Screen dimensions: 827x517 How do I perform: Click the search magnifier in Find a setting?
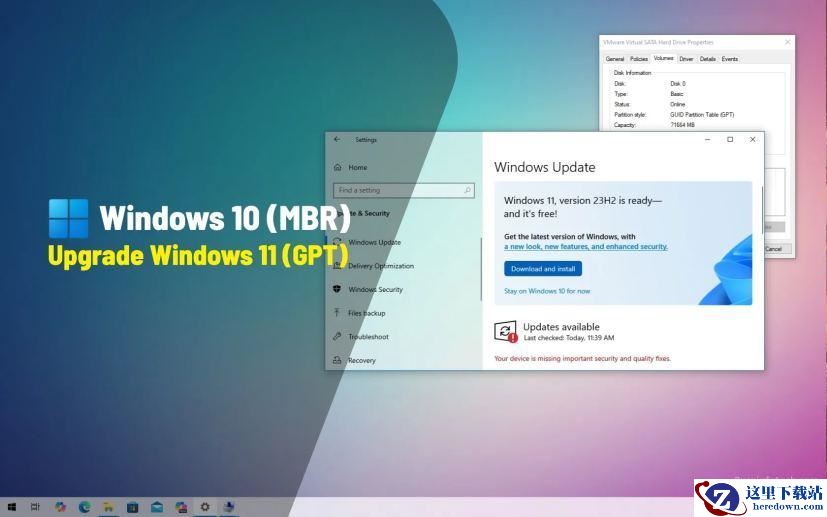click(x=467, y=190)
